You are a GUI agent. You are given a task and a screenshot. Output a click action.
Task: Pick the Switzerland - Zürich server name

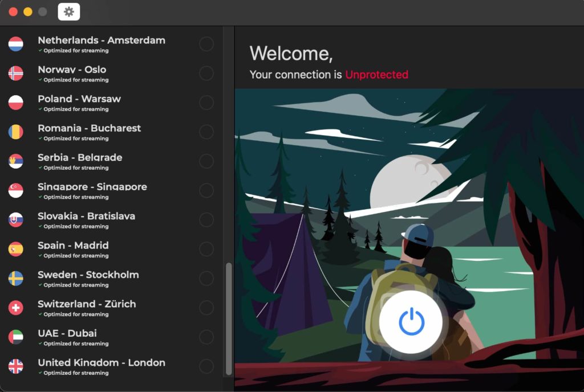(x=87, y=304)
